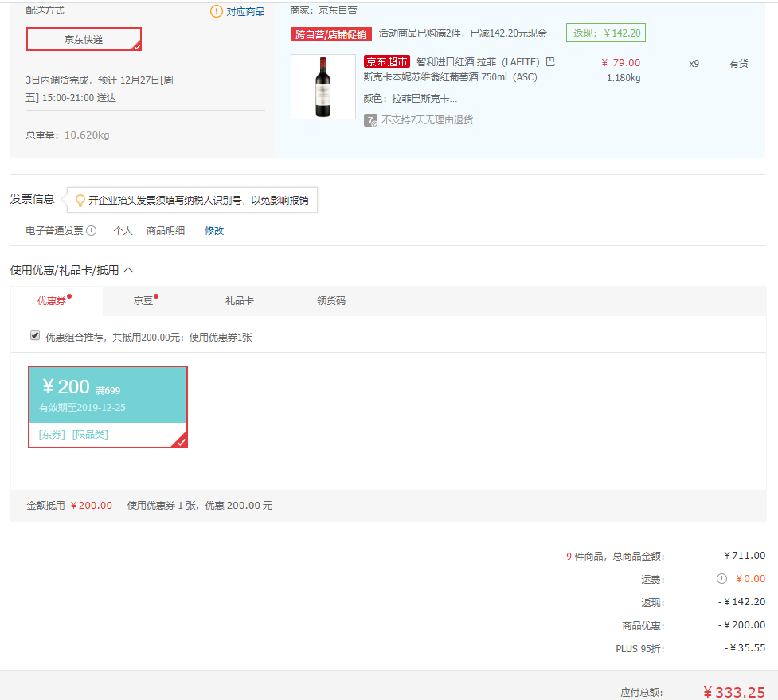Screen dimensions: 778x700
Task: Click the no 7-day return icon
Action: [370, 120]
